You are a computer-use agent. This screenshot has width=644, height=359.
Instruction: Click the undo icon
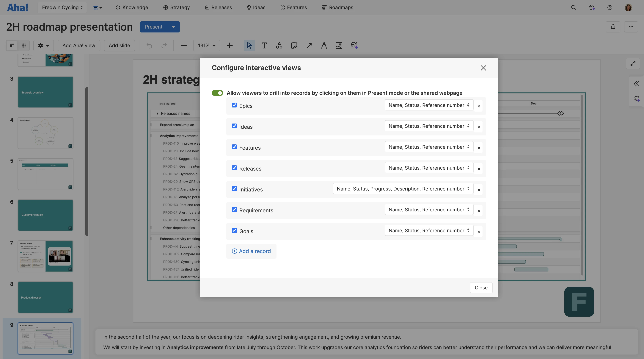(149, 46)
